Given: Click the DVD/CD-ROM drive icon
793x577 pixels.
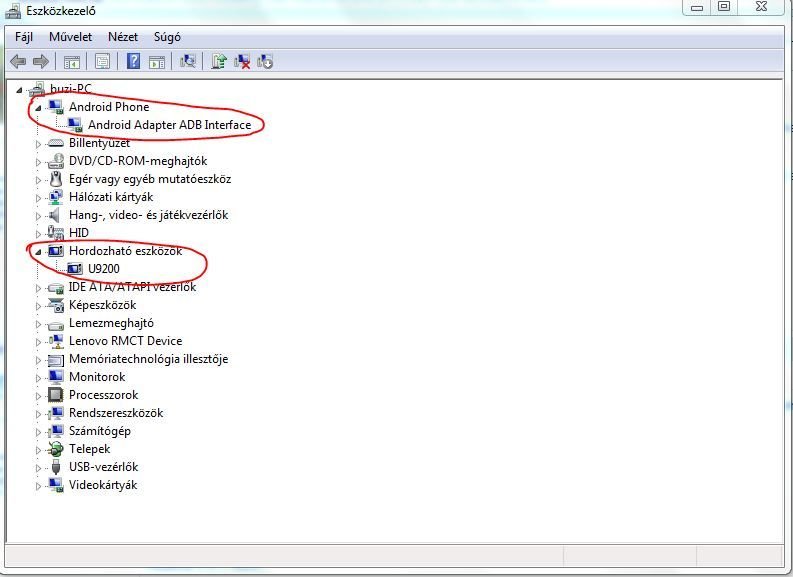Looking at the screenshot, I should coord(56,161).
